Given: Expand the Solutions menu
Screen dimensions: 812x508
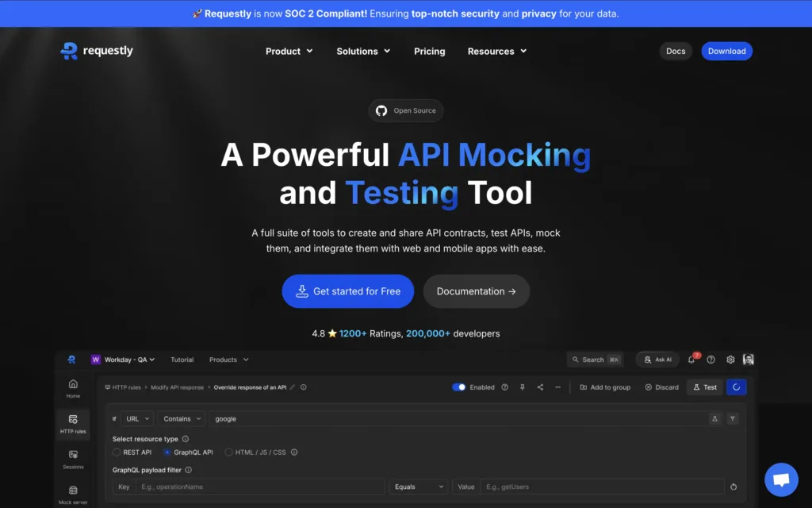Looking at the screenshot, I should pyautogui.click(x=363, y=52).
